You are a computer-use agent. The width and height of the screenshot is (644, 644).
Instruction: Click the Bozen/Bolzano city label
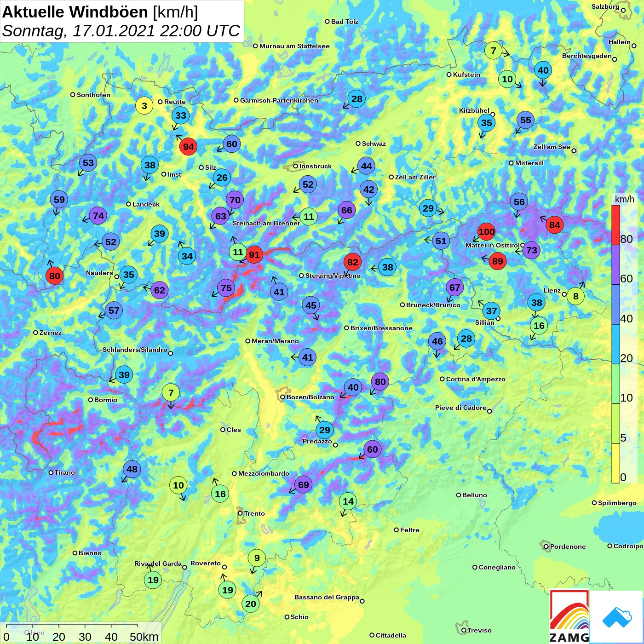[310, 397]
